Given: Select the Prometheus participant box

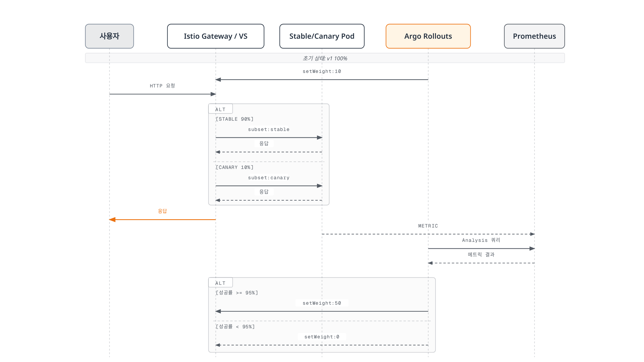Looking at the screenshot, I should (x=534, y=36).
